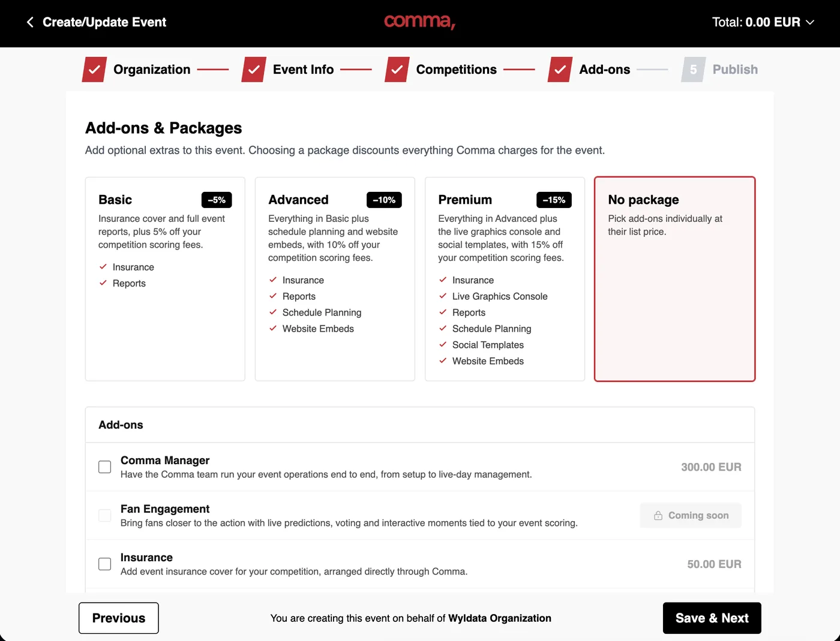This screenshot has height=641, width=840.
Task: Tick the Insurance add-on checkbox
Action: point(105,564)
